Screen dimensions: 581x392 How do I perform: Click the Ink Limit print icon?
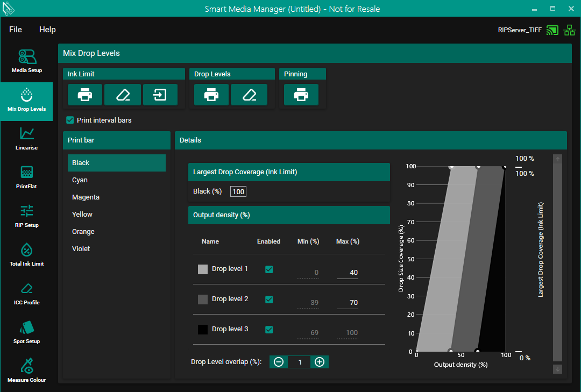click(x=85, y=95)
